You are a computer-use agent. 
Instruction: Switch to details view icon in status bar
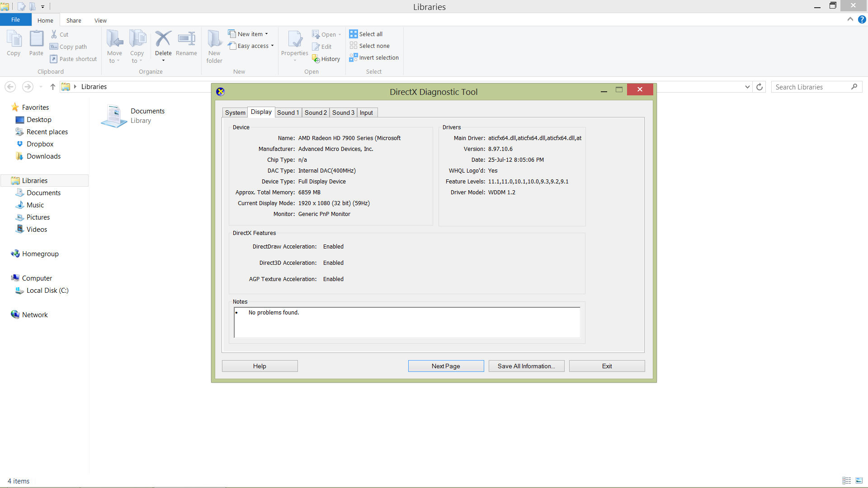coord(847,481)
